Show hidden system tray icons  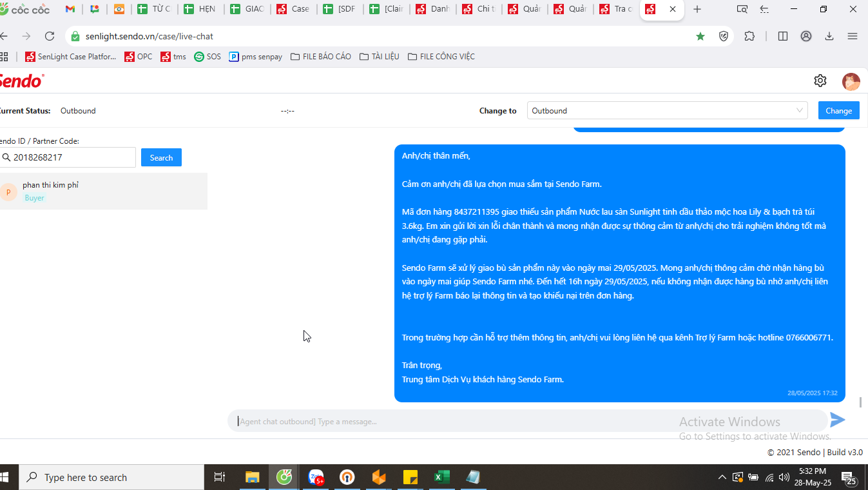[x=722, y=478]
